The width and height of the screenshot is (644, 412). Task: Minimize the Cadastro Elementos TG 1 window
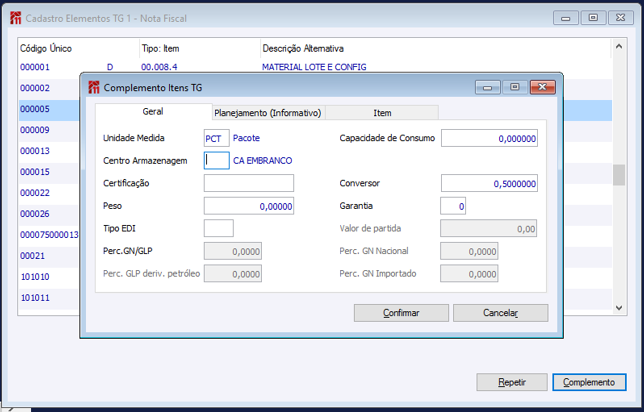[566, 18]
